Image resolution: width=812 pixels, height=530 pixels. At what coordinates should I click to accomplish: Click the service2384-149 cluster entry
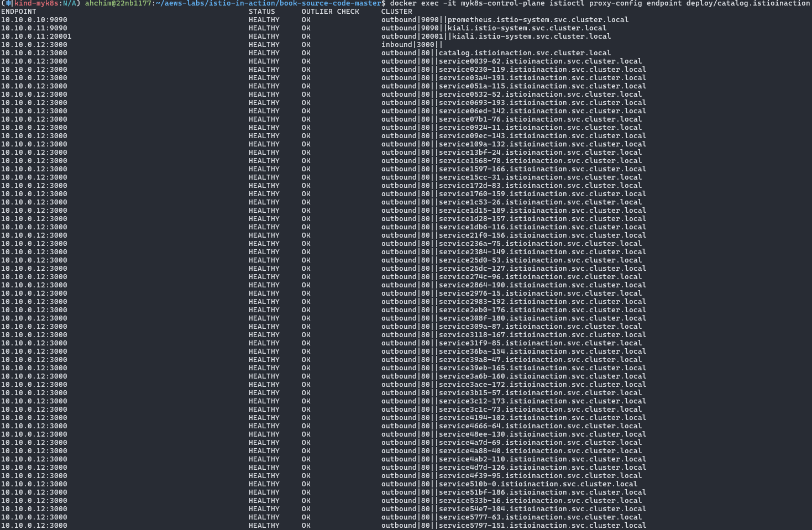coord(514,252)
